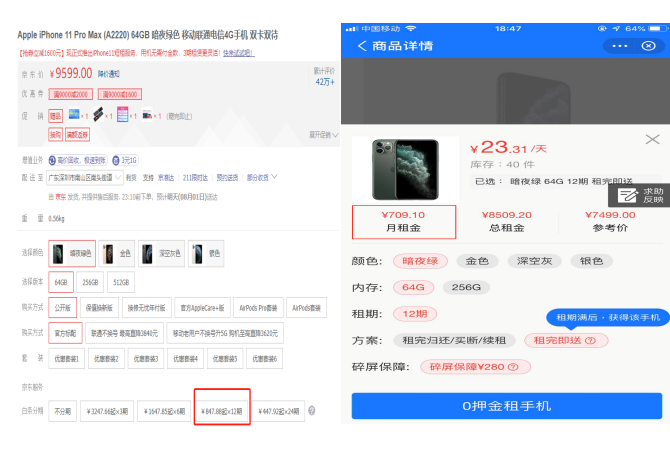Dismiss the rental options panel with the gray X
This screenshot has height=462, width=670.
point(652,139)
